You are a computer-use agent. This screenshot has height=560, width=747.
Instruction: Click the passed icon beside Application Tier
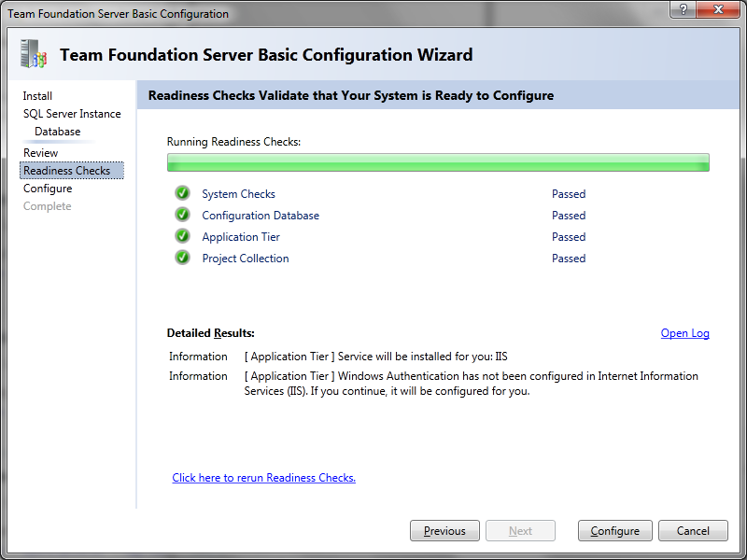(182, 236)
